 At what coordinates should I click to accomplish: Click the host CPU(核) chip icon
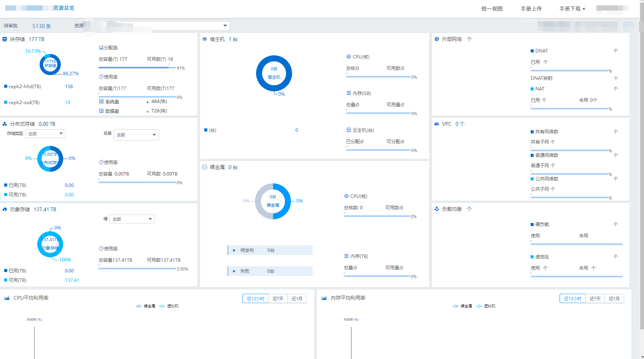coord(349,57)
